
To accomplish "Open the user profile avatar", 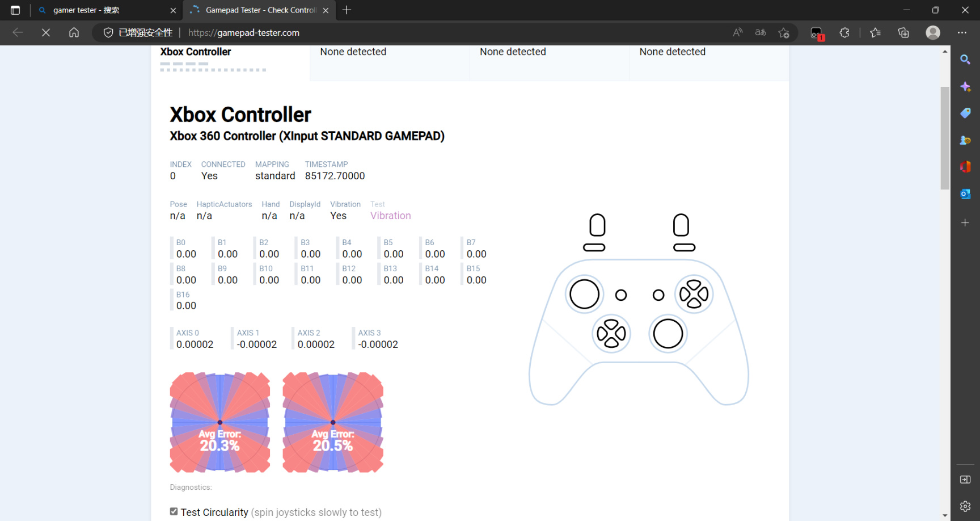I will [x=933, y=33].
